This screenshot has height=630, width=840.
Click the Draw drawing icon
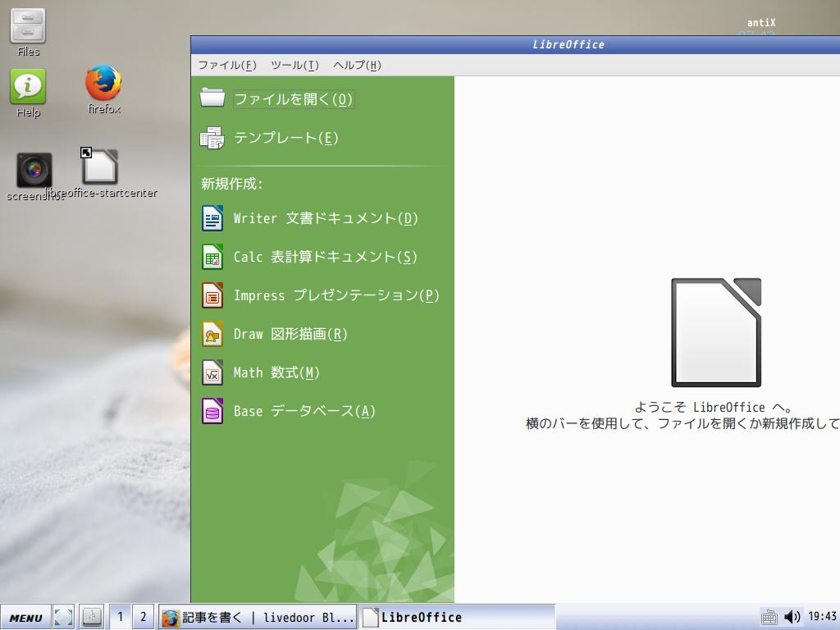point(212,334)
